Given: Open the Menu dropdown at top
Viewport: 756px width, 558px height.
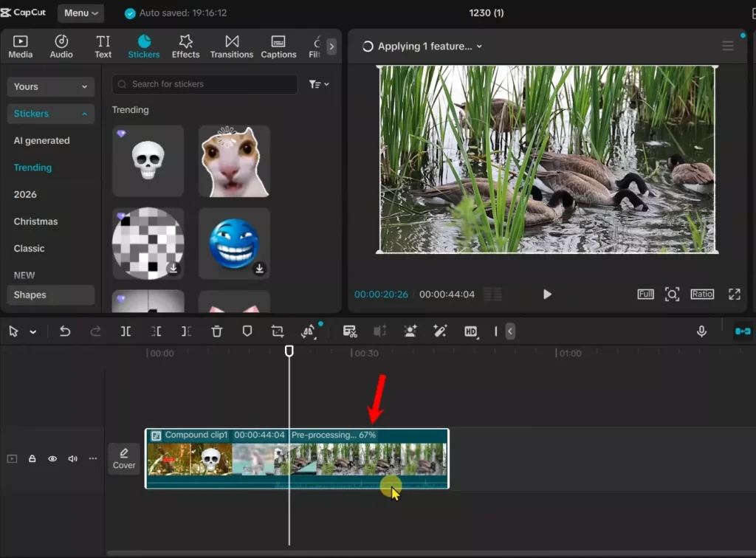Looking at the screenshot, I should 80,13.
